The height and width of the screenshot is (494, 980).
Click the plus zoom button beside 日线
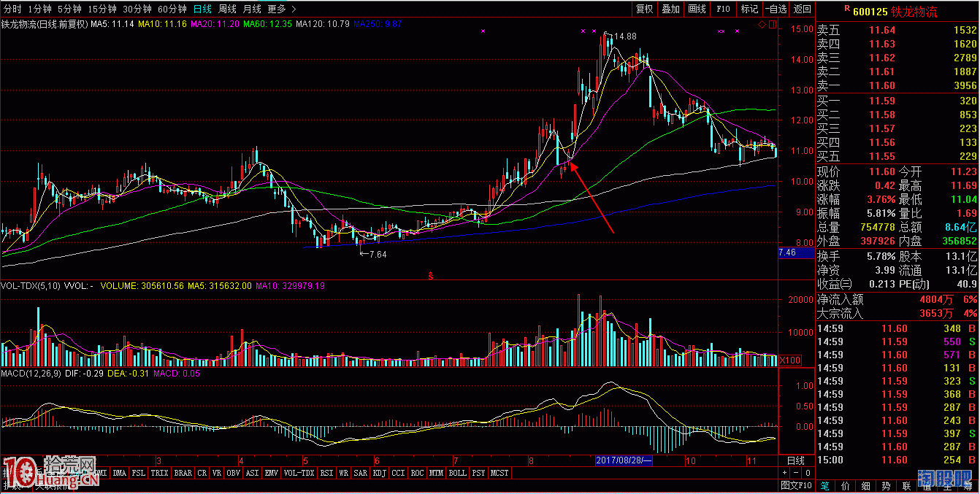[785, 473]
